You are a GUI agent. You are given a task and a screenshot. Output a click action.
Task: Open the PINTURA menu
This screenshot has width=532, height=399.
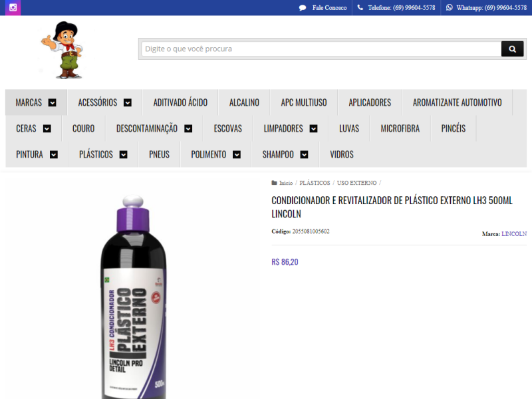[x=29, y=155]
